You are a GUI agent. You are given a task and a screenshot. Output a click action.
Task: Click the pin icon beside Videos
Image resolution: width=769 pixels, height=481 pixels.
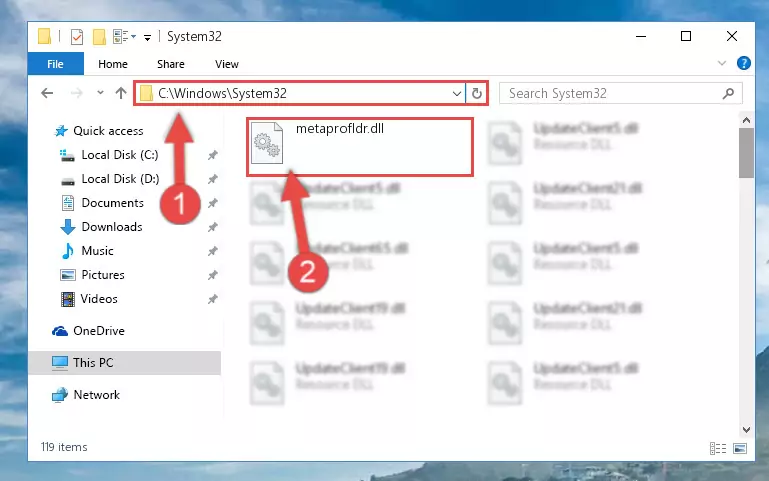click(212, 300)
